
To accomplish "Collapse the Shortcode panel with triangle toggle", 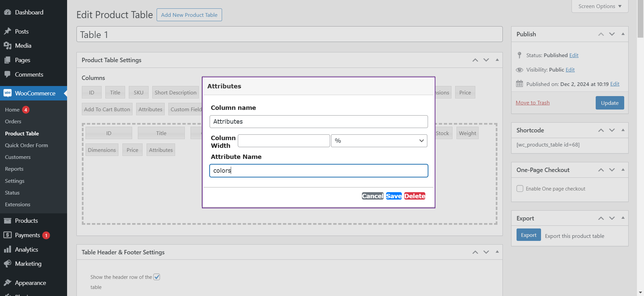I will coord(623,130).
